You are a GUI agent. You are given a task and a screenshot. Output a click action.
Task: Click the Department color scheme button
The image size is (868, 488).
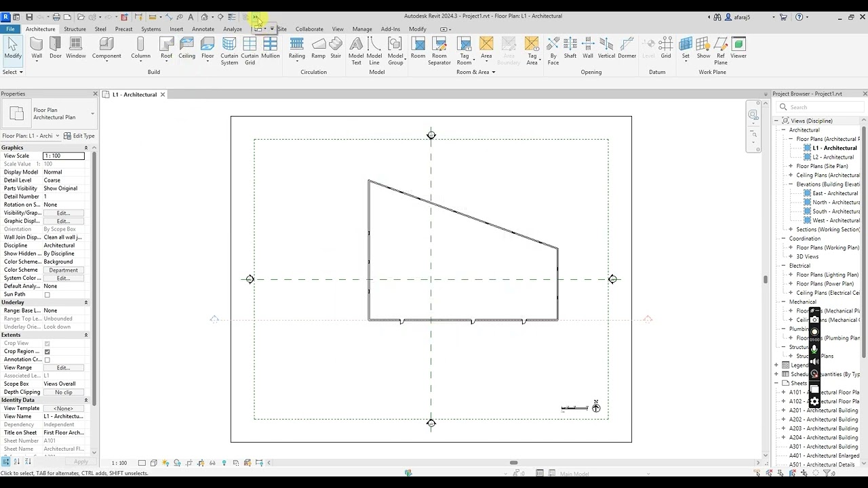(64, 270)
